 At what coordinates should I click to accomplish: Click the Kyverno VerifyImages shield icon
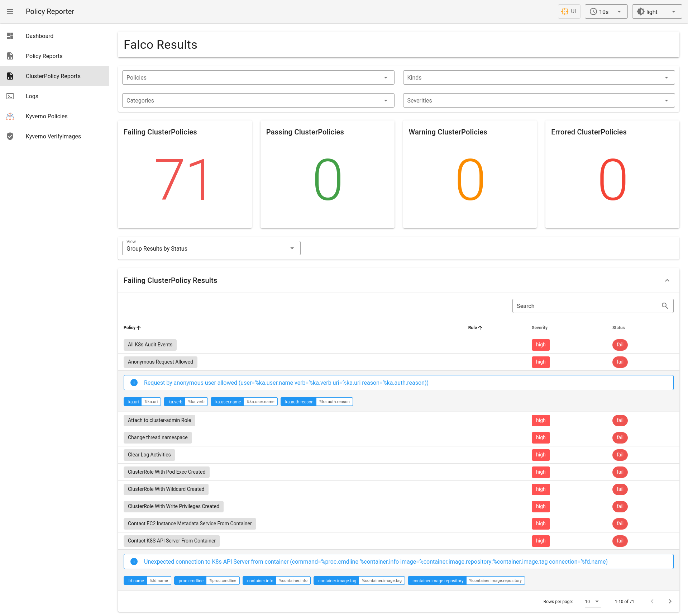pos(10,136)
